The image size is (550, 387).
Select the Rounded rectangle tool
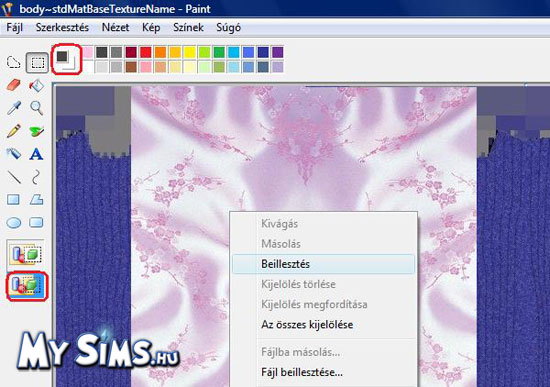tap(36, 222)
